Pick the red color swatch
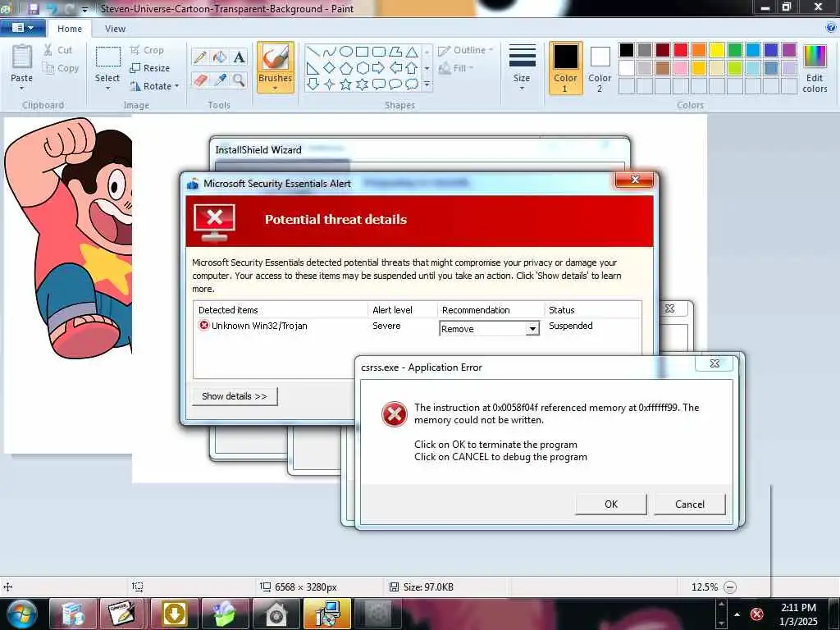This screenshot has height=630, width=840. (x=680, y=50)
